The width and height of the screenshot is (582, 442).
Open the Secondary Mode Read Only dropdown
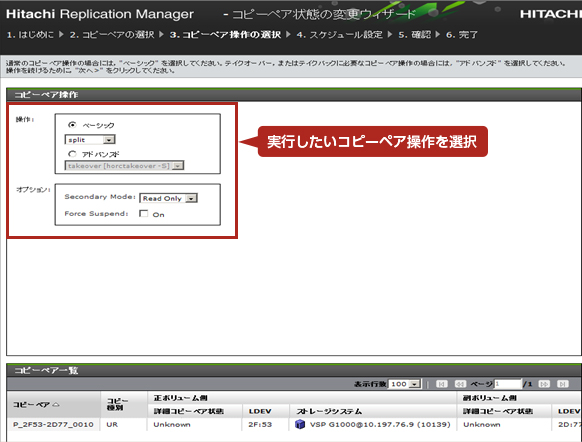coord(169,198)
